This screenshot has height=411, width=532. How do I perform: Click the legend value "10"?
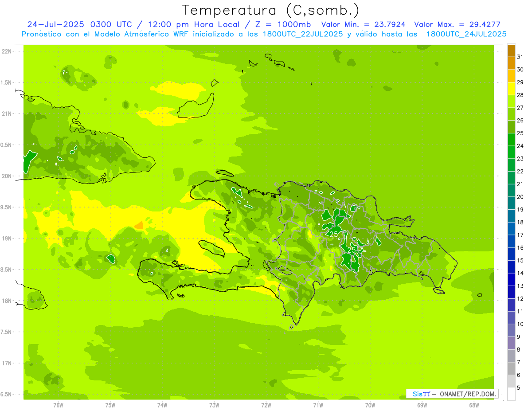[520, 324]
